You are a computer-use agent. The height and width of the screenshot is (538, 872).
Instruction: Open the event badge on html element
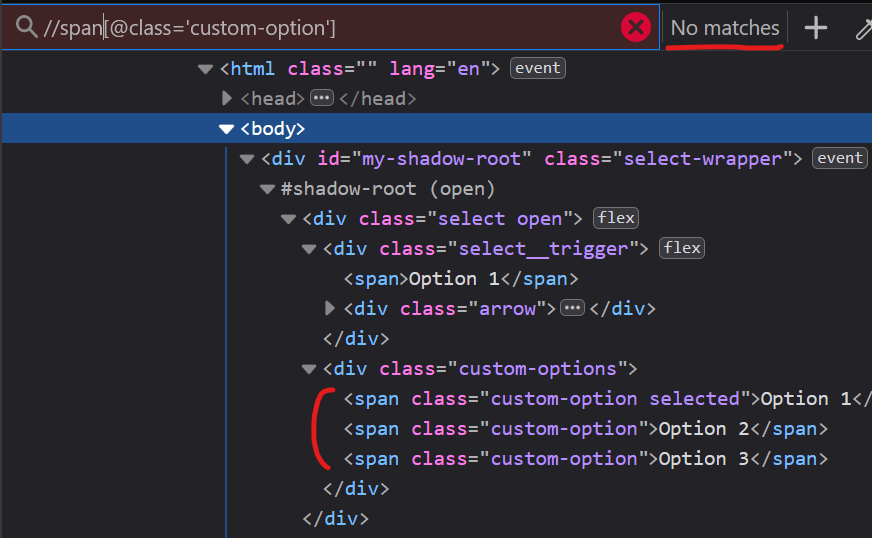coord(538,68)
